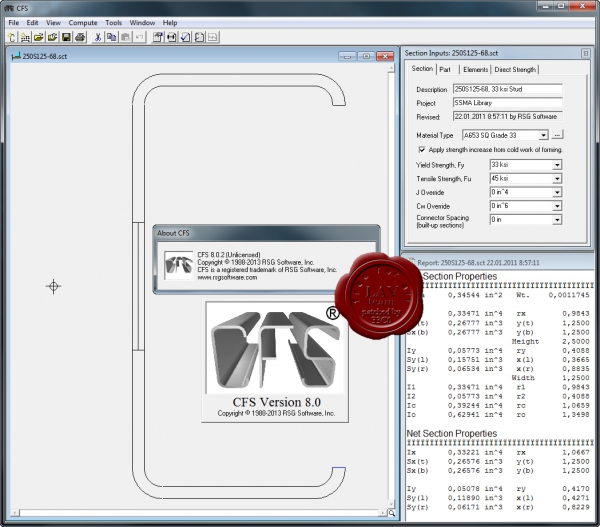Screen dimensions: 600x527
Task: Cut with the scissors toolbar icon
Action: (98, 37)
